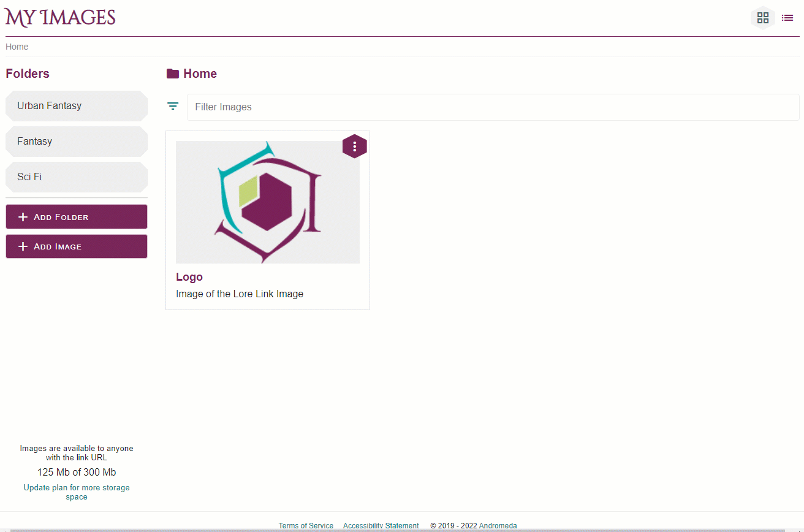Open the Logo image thumbnail
This screenshot has height=532, width=804.
point(268,202)
